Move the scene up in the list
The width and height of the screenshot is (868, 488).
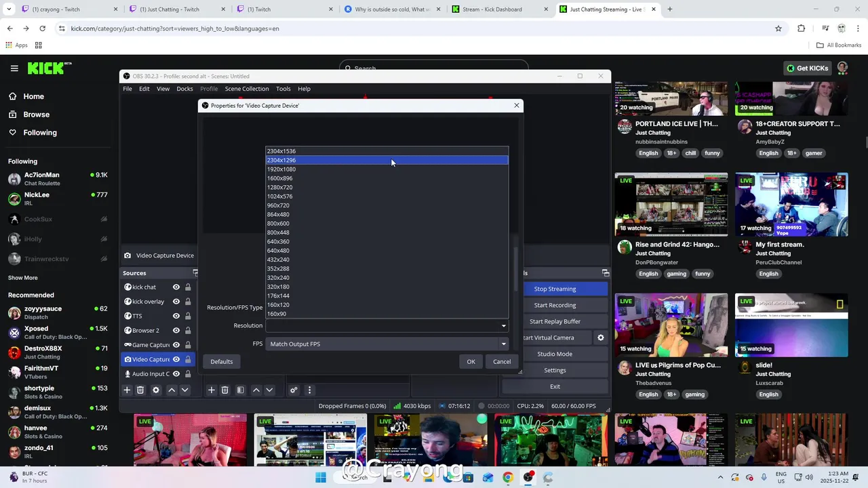click(x=256, y=390)
